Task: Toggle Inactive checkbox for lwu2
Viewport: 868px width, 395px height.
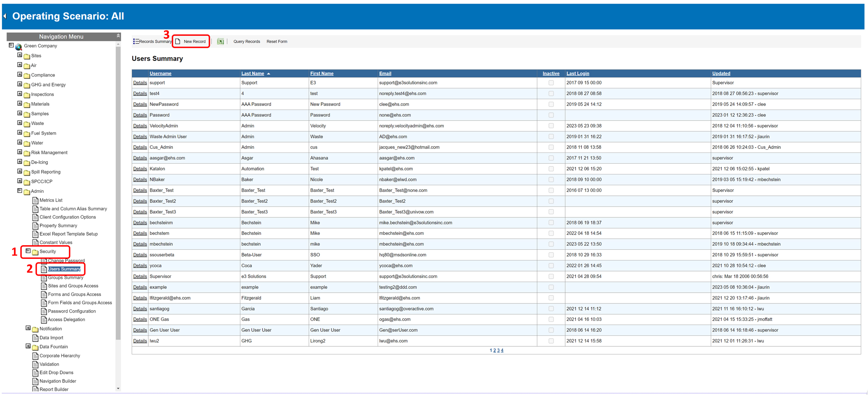Action: tap(551, 341)
